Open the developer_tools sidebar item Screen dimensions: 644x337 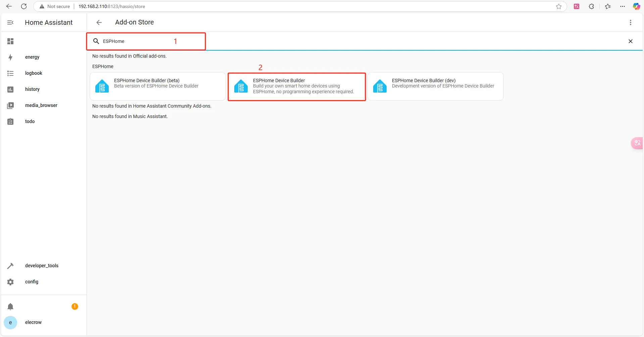click(x=44, y=266)
